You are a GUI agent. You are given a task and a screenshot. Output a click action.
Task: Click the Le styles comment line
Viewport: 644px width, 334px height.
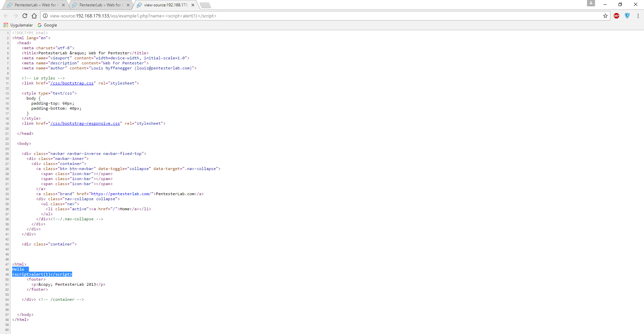43,78
